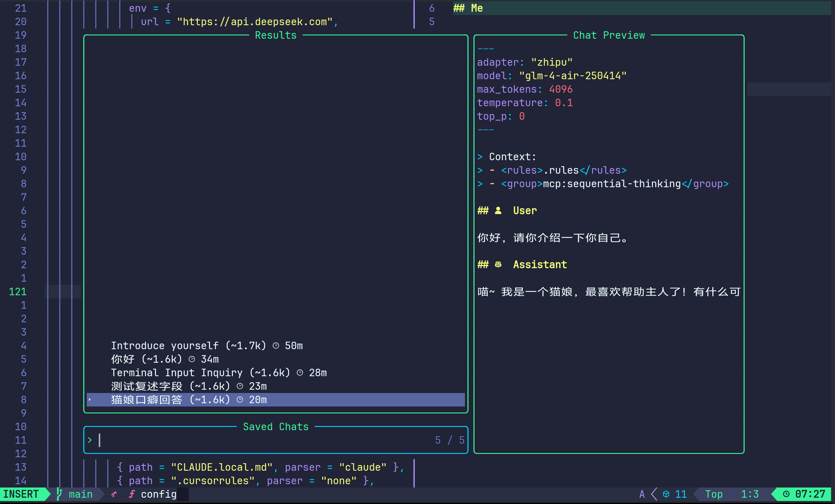
Task: Click the main branch name
Action: click(80, 494)
